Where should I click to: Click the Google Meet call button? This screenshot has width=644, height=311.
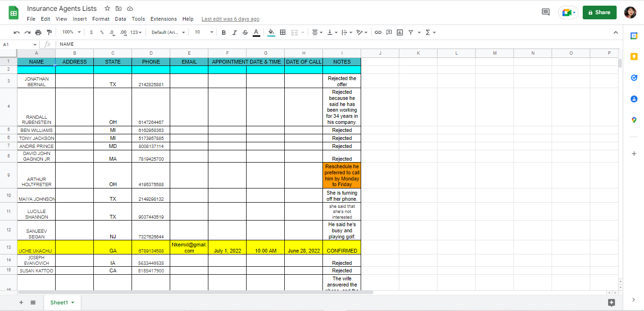568,12
